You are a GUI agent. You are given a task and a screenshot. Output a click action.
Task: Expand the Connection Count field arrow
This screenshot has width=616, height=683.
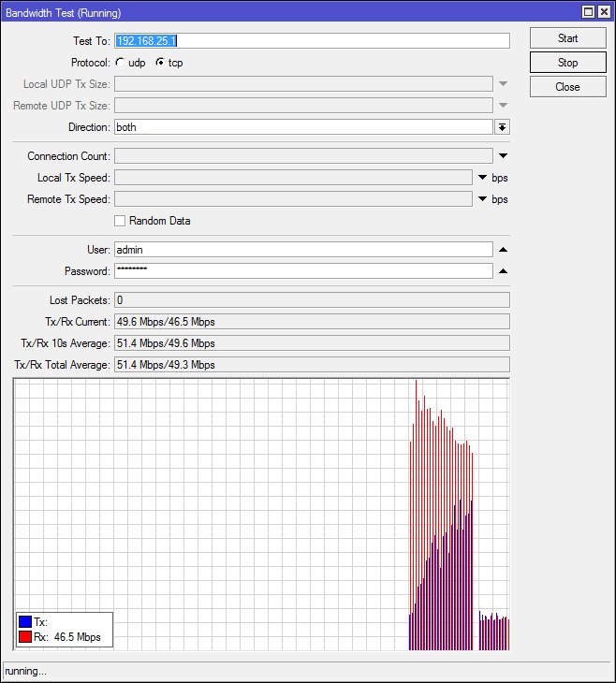(x=503, y=156)
